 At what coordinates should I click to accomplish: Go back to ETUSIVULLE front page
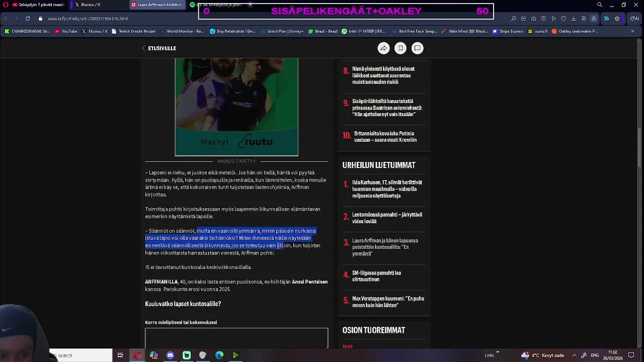pos(159,48)
